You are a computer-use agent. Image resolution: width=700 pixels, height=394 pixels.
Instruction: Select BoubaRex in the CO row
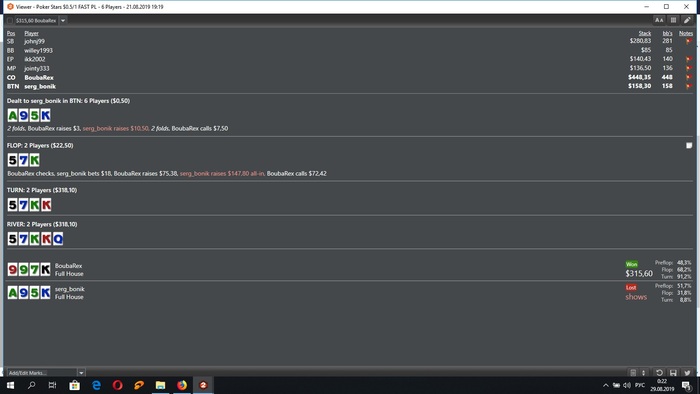coord(39,78)
